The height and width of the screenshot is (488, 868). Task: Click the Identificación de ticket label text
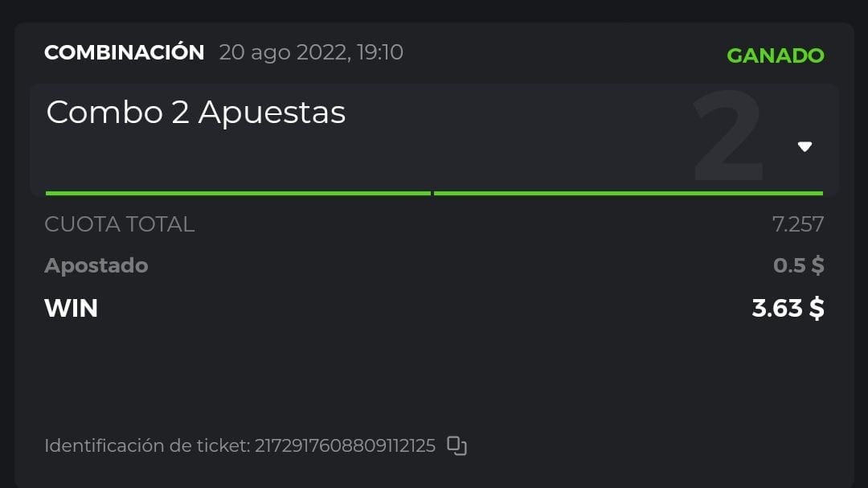pyautogui.click(x=147, y=445)
